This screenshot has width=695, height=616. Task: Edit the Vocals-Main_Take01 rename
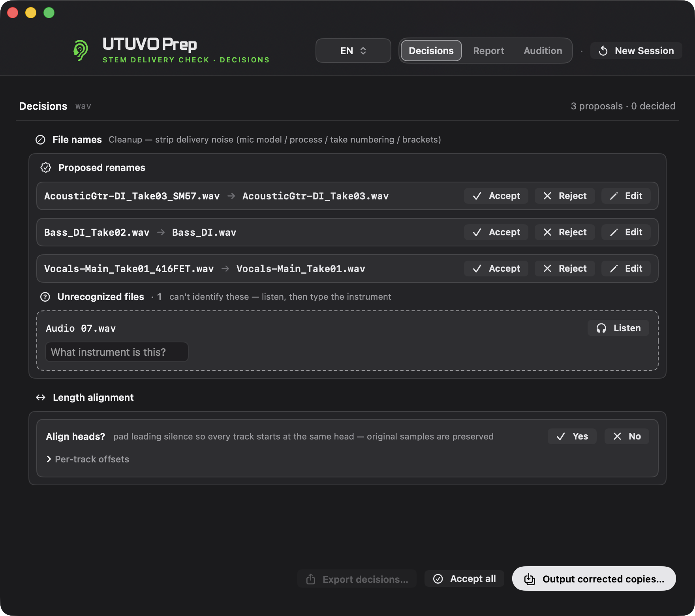(x=626, y=269)
